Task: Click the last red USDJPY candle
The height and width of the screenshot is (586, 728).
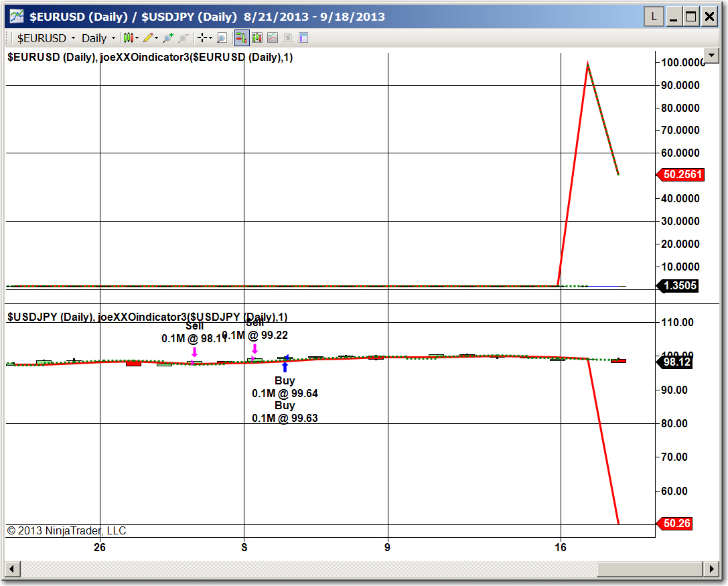Action: [x=618, y=360]
